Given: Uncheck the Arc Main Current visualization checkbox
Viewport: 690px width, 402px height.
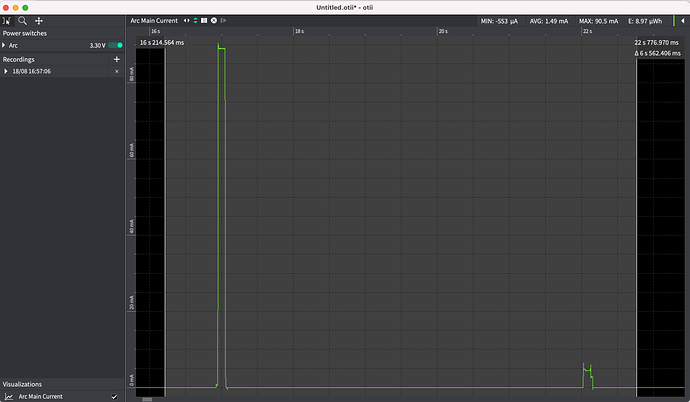Looking at the screenshot, I should pos(114,397).
